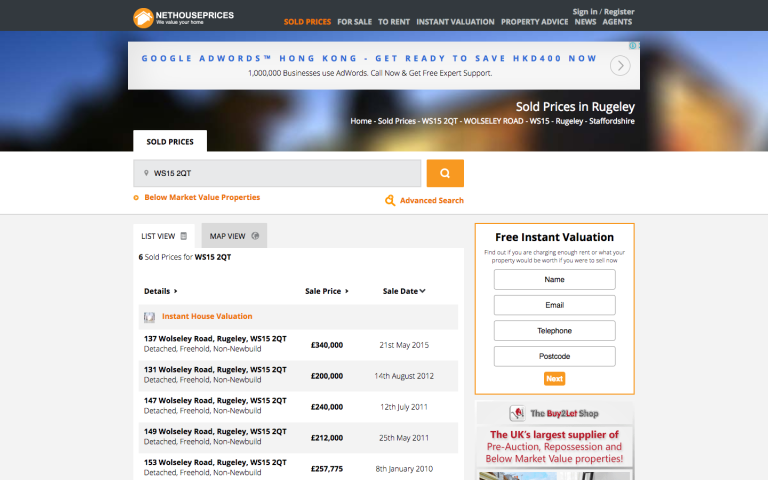768x480 pixels.
Task: Click the Instant House Valuation house icon
Action: pyautogui.click(x=149, y=317)
